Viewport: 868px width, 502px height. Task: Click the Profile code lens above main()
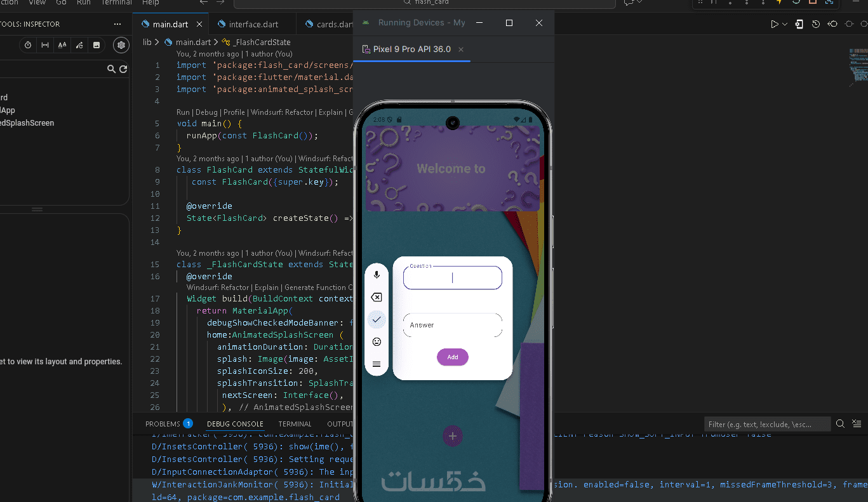(236, 112)
